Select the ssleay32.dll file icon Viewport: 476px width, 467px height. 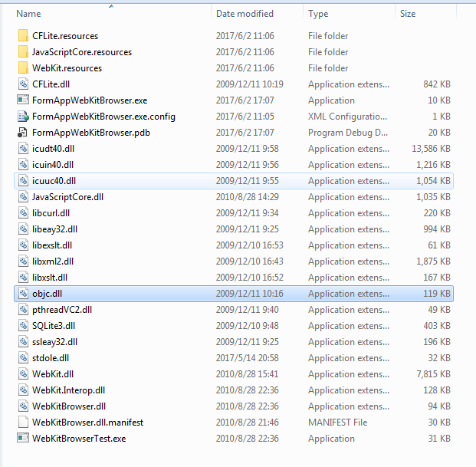[x=23, y=341]
